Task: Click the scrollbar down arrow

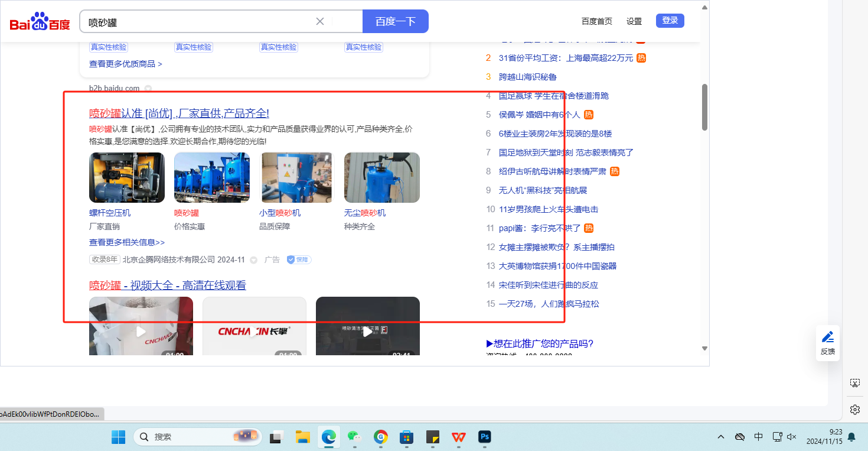Action: [704, 348]
